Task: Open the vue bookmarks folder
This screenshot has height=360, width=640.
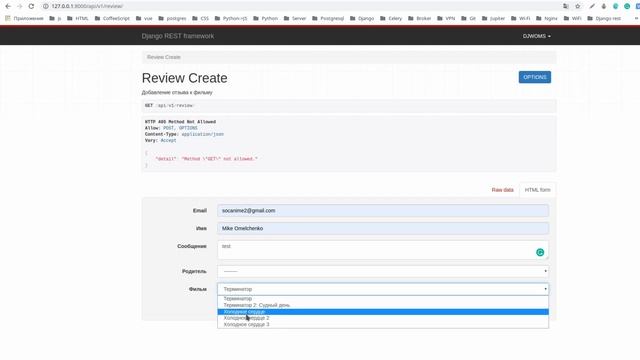Action: tap(144, 18)
